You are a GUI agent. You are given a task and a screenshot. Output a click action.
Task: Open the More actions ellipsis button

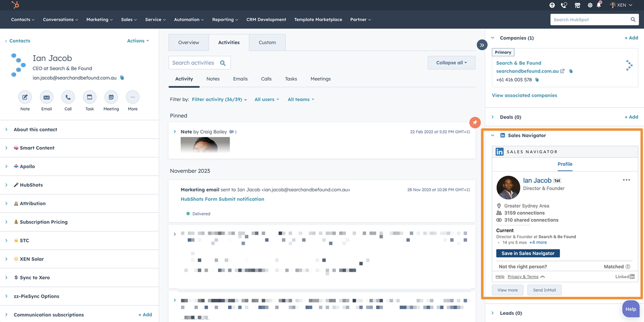[133, 97]
